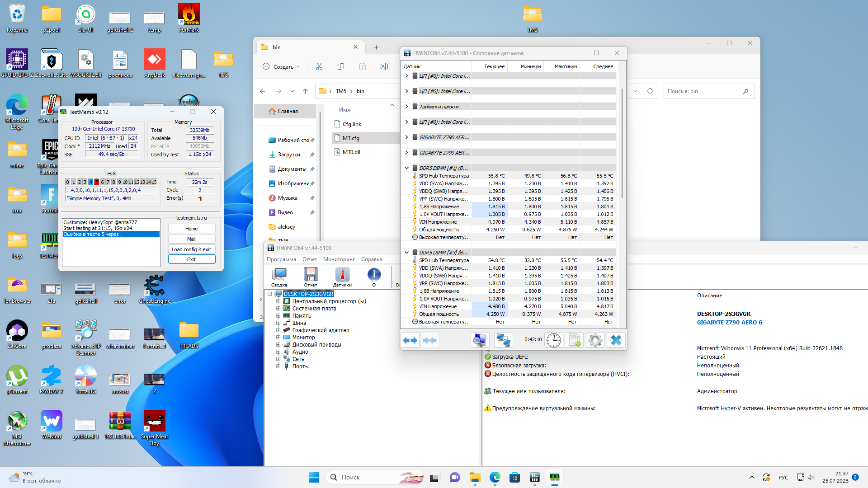Image resolution: width=868 pixels, height=488 pixels.
Task: Click Load config & exit button
Action: pos(191,249)
